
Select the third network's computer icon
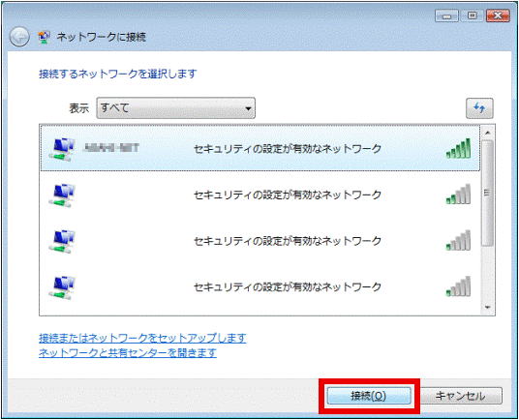coord(62,241)
